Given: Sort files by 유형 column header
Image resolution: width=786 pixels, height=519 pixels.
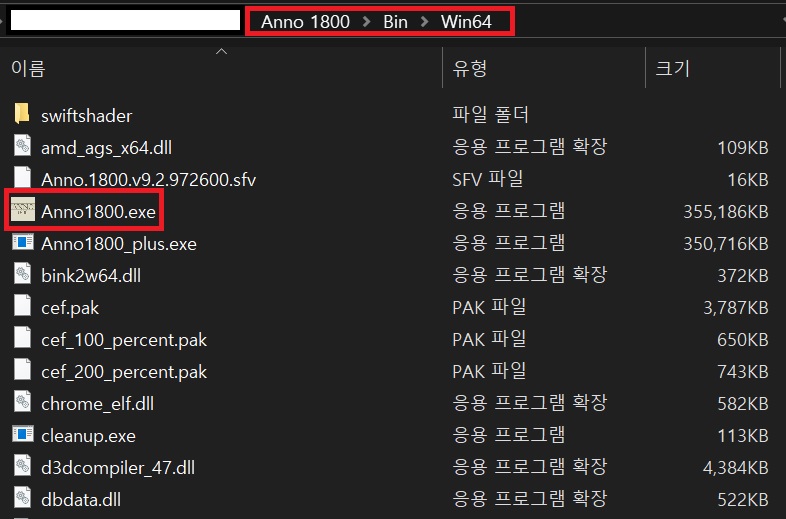Looking at the screenshot, I should coord(470,68).
